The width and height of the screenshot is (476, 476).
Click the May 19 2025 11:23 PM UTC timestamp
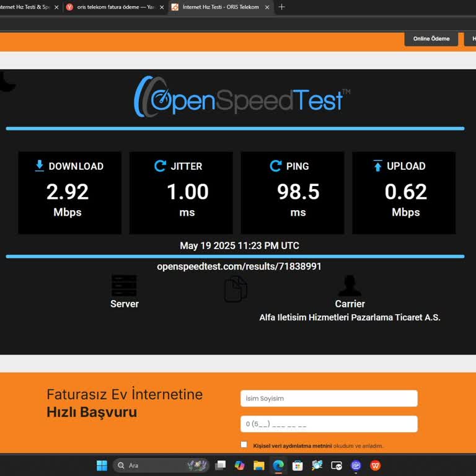pos(239,245)
